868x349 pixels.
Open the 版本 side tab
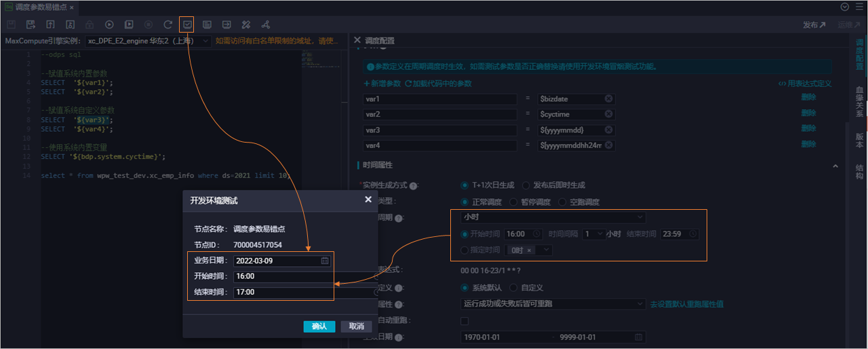coord(859,140)
